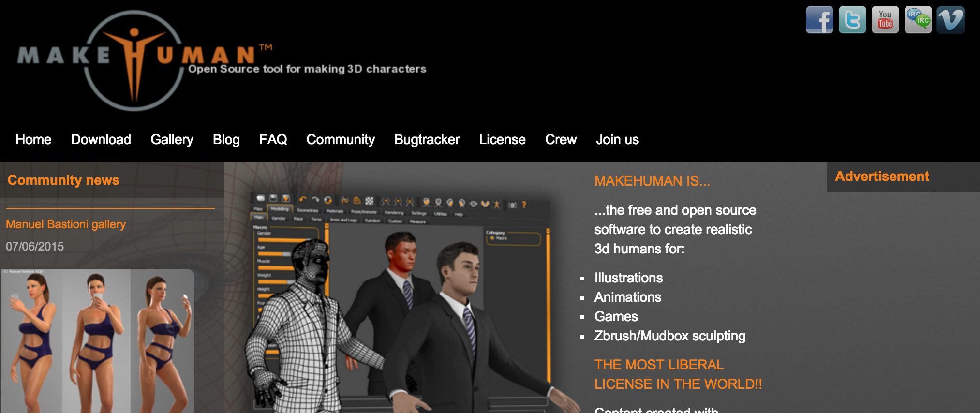
Task: Navigate to the FAQ page
Action: pos(273,140)
